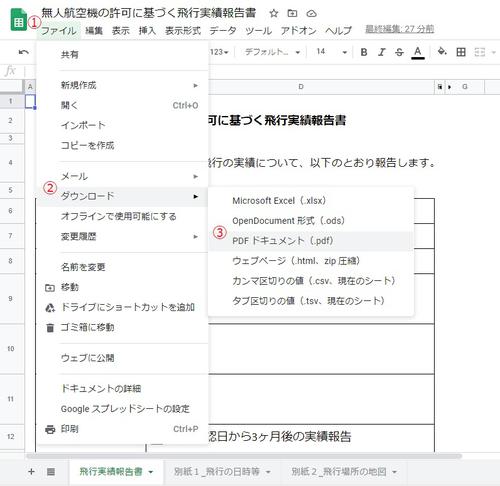This screenshot has width=500, height=486.
Task: Open 別紙2 tab dropdown arrow
Action: pos(395,472)
